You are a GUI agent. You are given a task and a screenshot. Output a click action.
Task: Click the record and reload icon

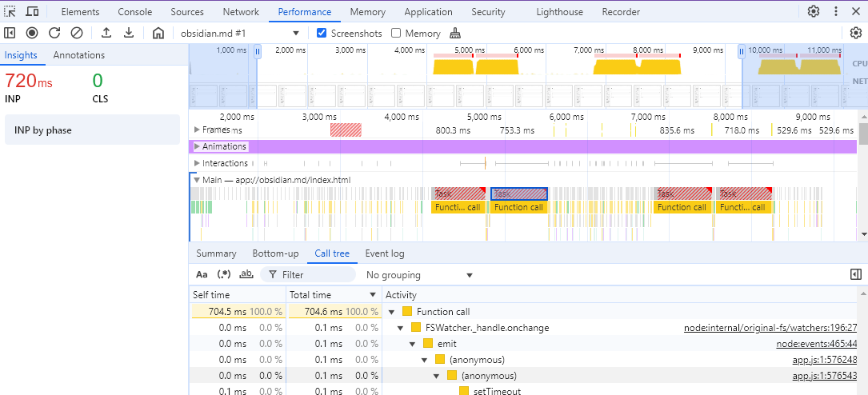tap(54, 33)
